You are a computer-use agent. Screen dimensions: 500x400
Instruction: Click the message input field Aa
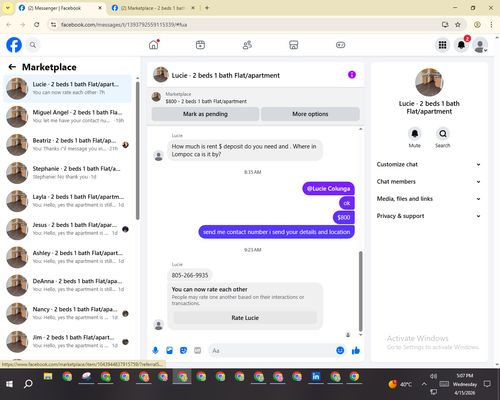[x=272, y=350]
